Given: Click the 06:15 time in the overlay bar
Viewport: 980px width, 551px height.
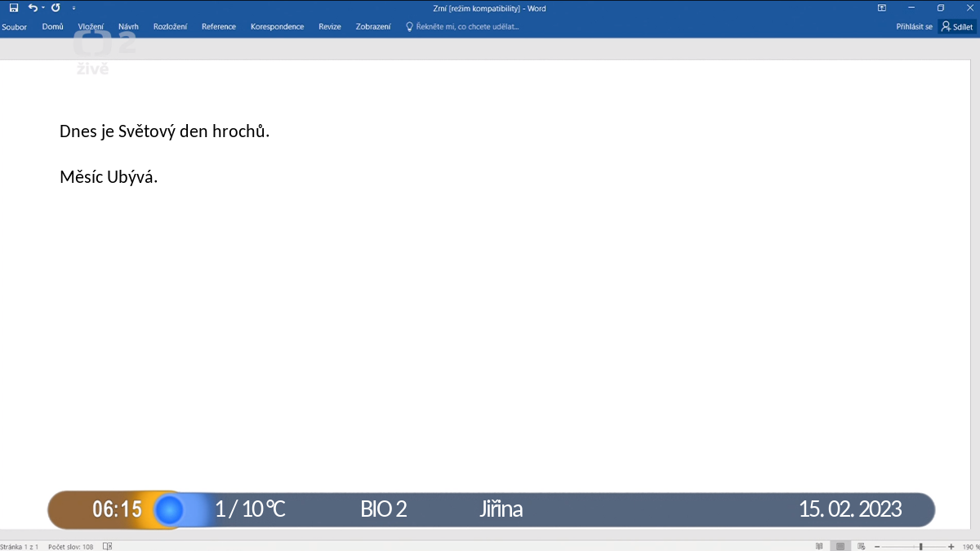Looking at the screenshot, I should [117, 510].
